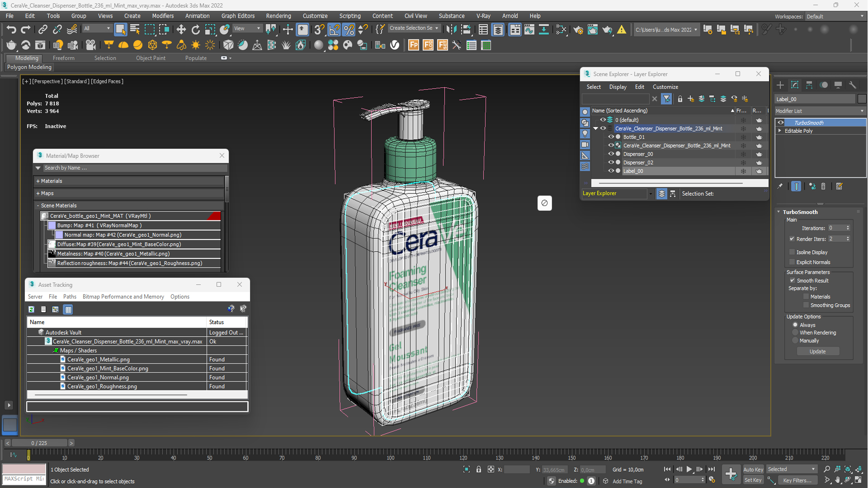This screenshot has height=488, width=868.
Task: Open the Workspaces Default dropdown
Action: click(835, 16)
